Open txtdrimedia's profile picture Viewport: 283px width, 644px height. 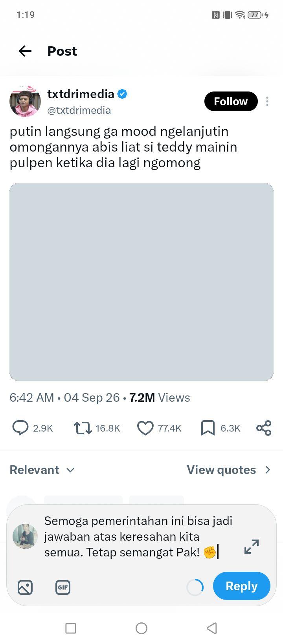click(x=25, y=101)
